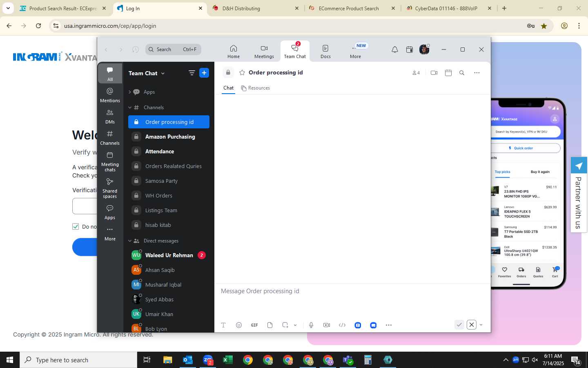Open More in the left sidebar
This screenshot has height=368, width=588.
[x=110, y=233]
